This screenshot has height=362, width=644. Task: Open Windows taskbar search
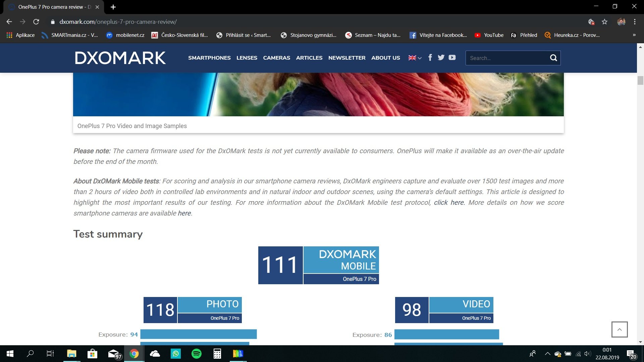pyautogui.click(x=30, y=354)
